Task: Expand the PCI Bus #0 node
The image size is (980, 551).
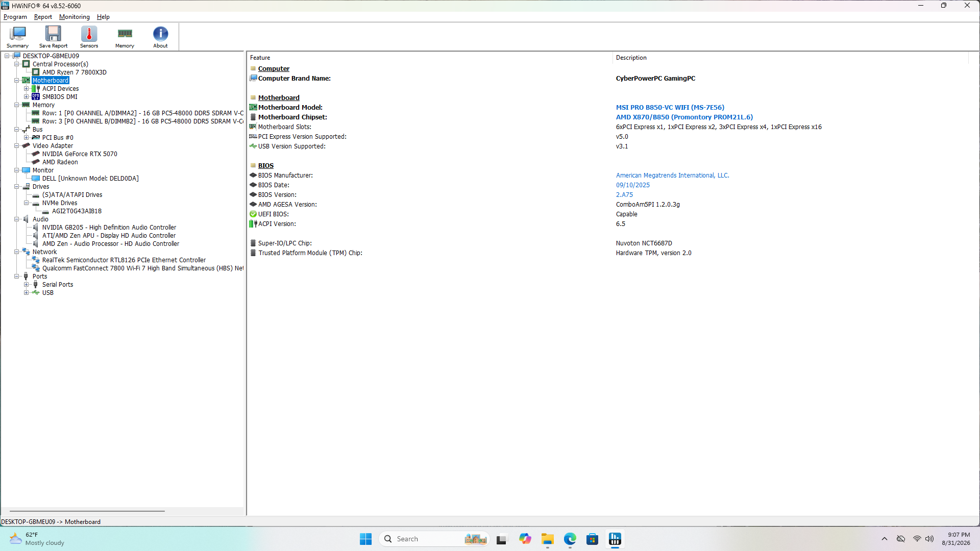Action: tap(27, 138)
